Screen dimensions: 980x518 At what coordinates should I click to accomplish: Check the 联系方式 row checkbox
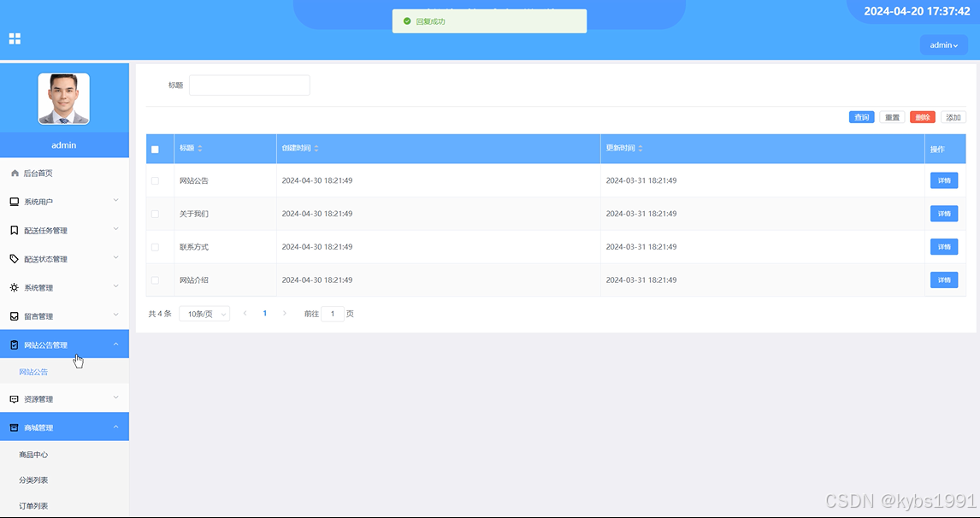tap(155, 247)
